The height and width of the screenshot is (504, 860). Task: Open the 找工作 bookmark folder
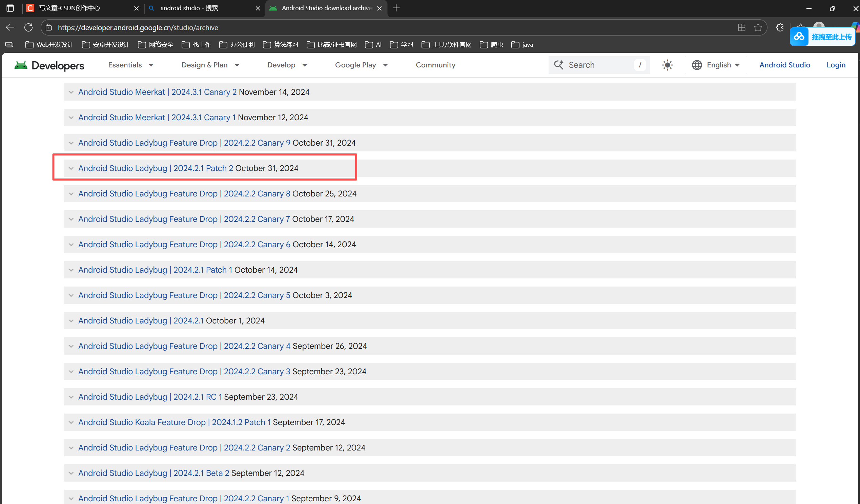(x=196, y=45)
